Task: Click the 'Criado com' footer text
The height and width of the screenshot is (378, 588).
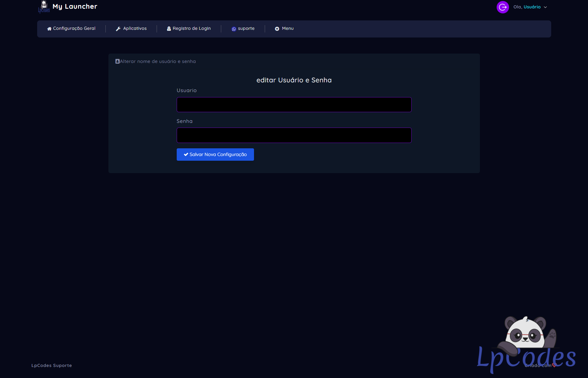Action: [x=538, y=365]
